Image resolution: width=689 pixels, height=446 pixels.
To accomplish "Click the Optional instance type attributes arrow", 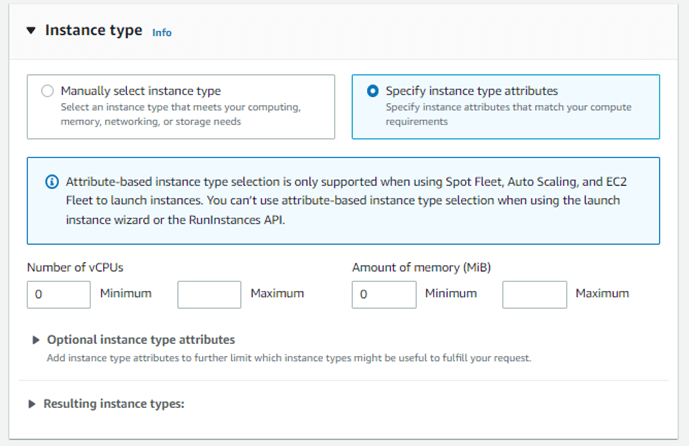I will [36, 340].
